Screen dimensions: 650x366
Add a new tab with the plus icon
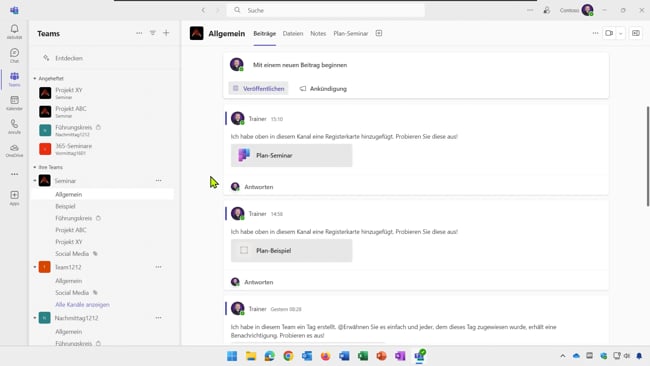379,33
